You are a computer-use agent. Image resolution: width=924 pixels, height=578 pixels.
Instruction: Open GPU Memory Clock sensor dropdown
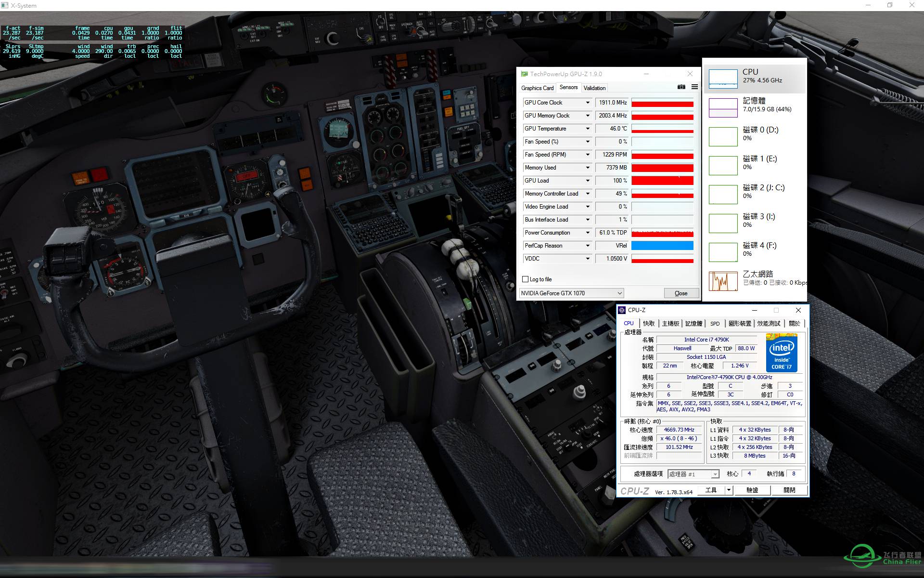[588, 116]
